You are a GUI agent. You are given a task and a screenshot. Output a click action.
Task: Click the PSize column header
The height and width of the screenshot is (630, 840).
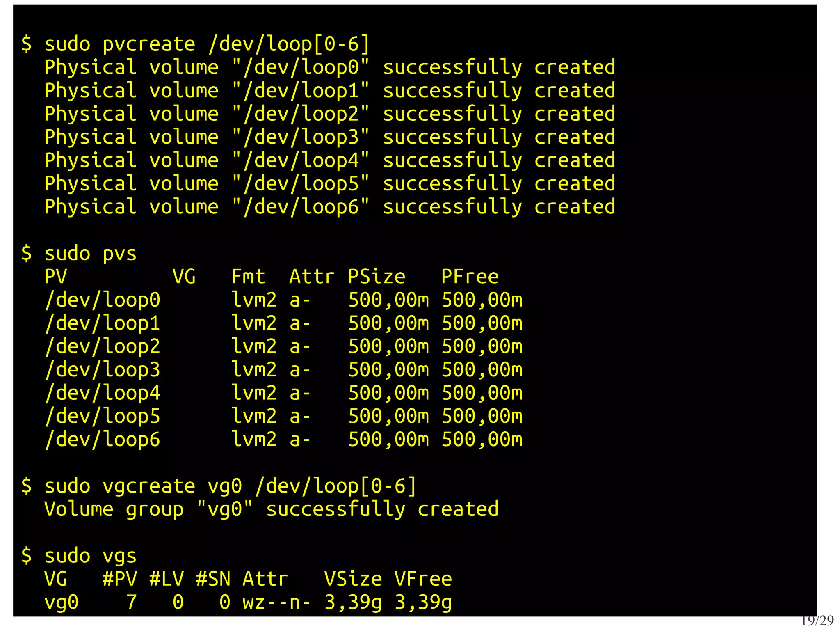tap(377, 277)
